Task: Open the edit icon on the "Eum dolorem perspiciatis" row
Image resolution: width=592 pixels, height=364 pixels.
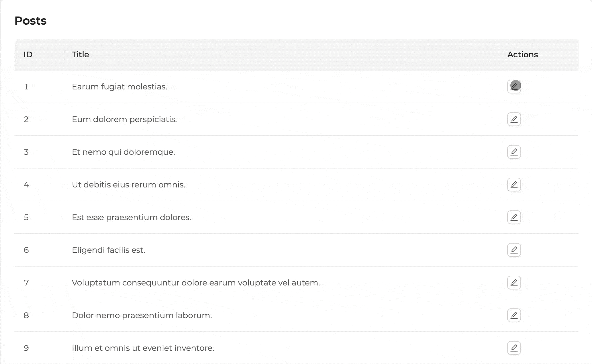Action: 514,119
